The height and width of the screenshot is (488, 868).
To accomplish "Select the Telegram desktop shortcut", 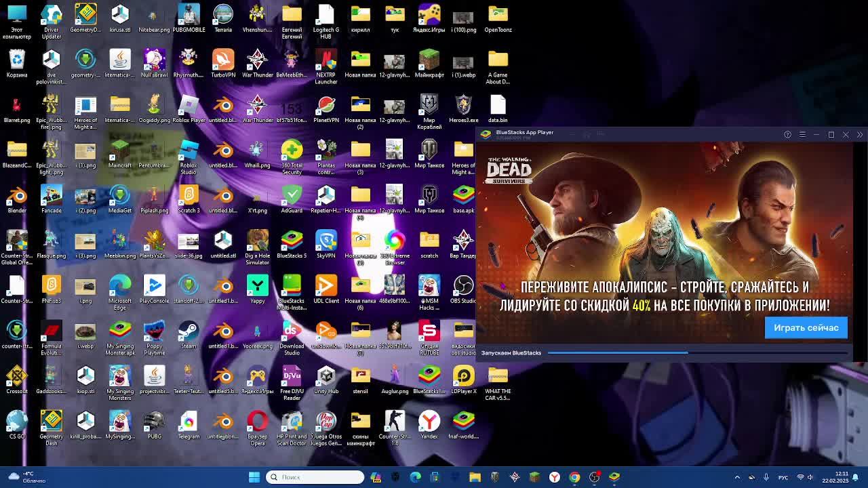I will 189,426.
